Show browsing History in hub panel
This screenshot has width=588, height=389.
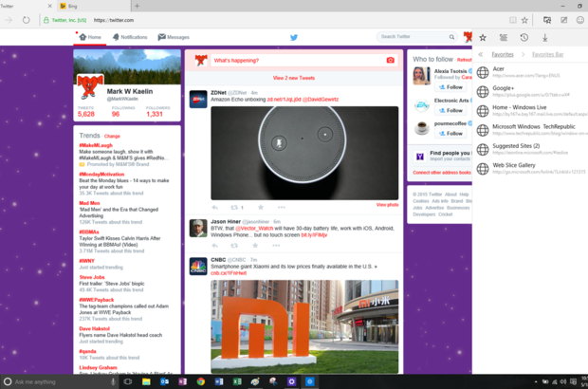[x=524, y=38]
